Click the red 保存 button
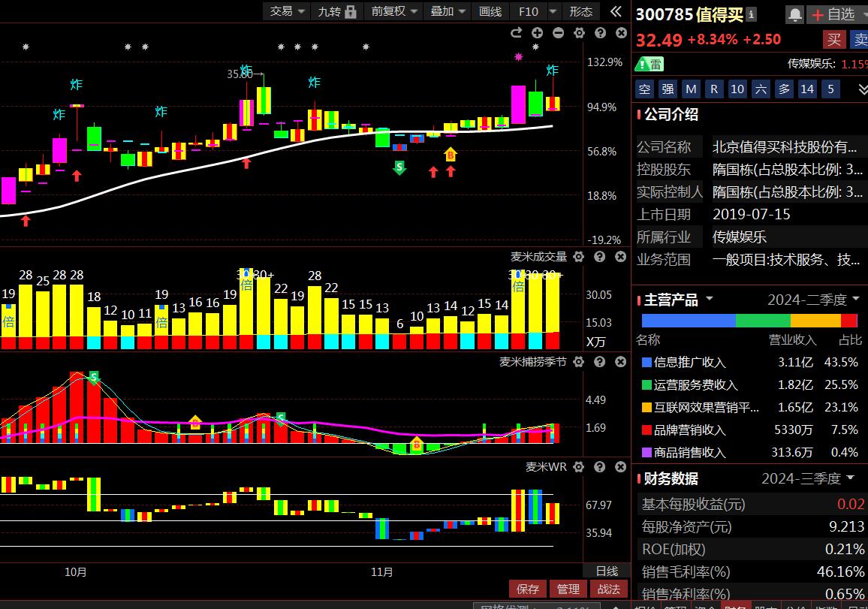 528,589
